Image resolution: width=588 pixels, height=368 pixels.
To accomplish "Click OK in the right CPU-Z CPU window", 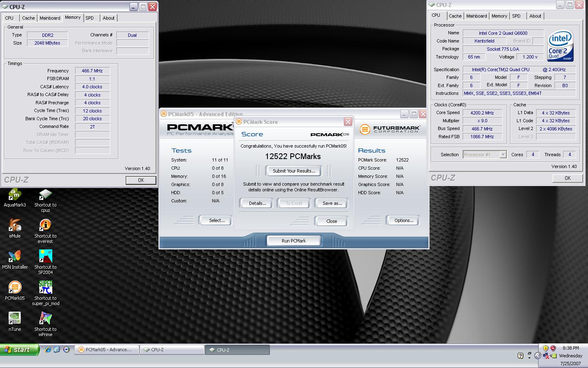I will pyautogui.click(x=568, y=178).
